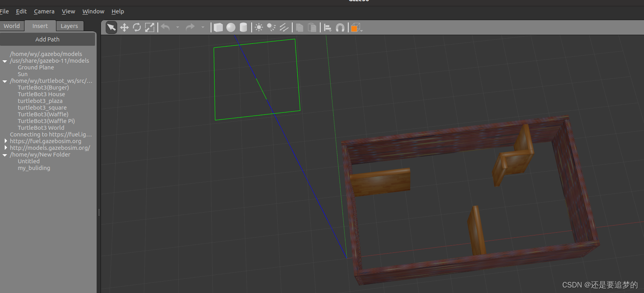Collapse the /home/wy/New Folder path
644x293 pixels.
point(5,155)
